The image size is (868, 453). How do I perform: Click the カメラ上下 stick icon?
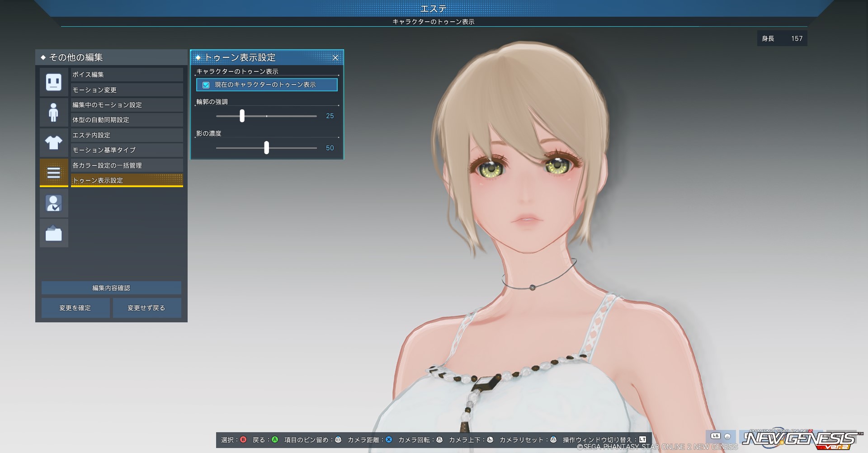point(490,439)
